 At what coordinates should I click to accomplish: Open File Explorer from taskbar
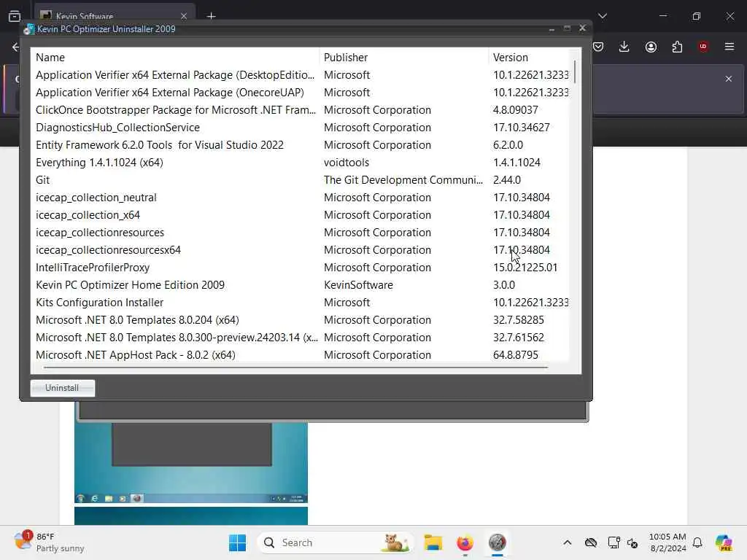[x=433, y=542]
